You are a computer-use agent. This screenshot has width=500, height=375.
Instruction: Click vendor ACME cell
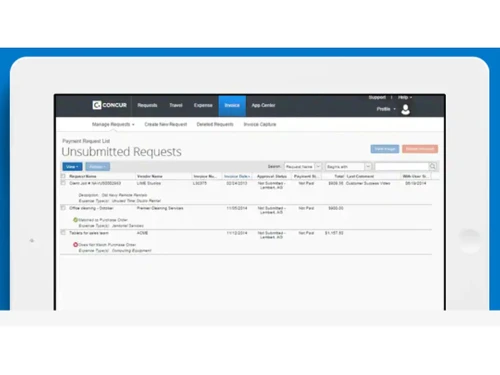click(x=142, y=233)
